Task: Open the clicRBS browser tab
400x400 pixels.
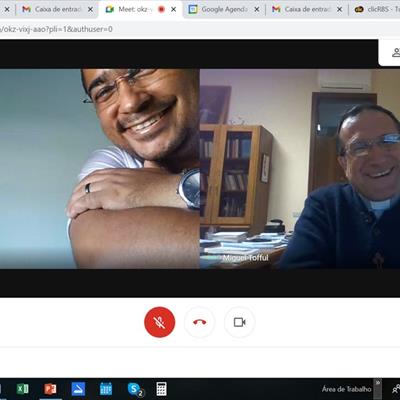Action: coord(377,9)
